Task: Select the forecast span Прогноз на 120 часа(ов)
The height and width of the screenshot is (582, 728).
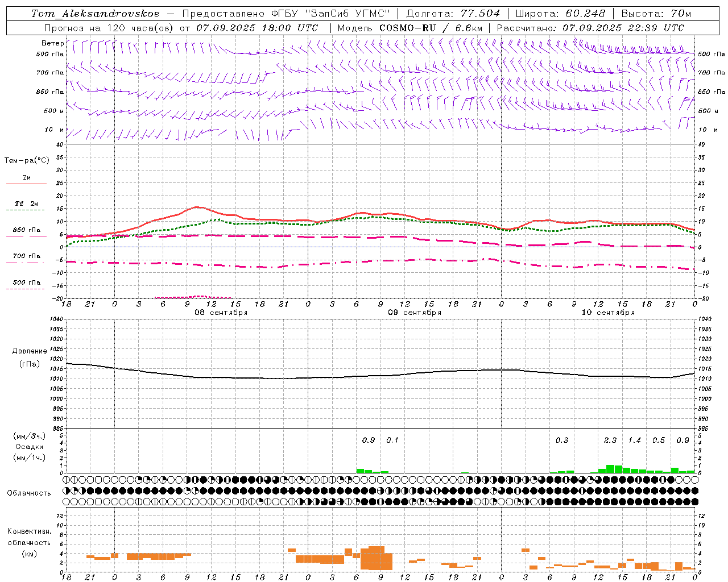Action: 109,27
